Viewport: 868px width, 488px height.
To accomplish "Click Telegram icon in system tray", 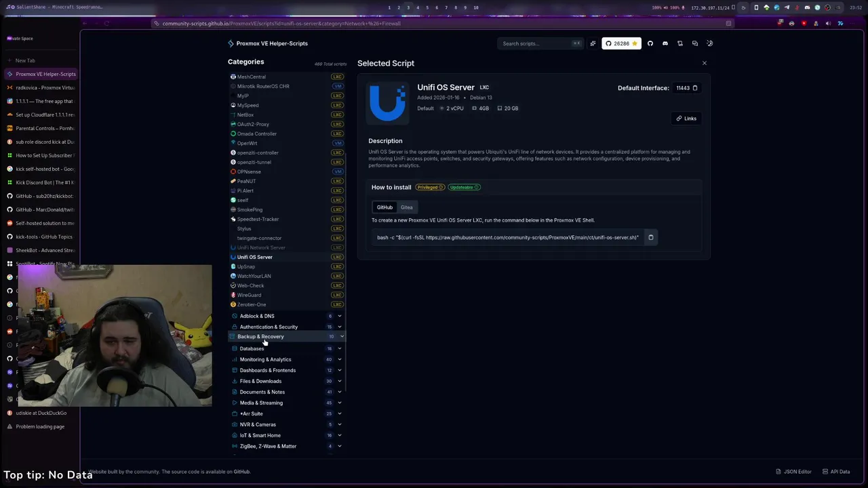I will click(787, 7).
